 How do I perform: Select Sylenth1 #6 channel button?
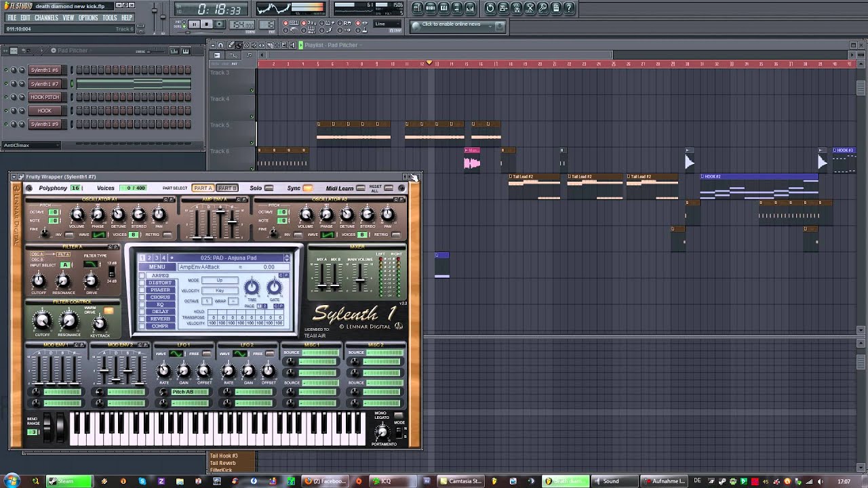(x=45, y=70)
